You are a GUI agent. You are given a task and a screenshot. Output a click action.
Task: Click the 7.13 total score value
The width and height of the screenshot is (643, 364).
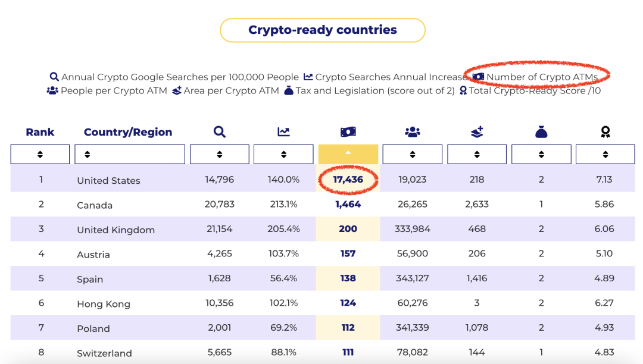(x=604, y=180)
